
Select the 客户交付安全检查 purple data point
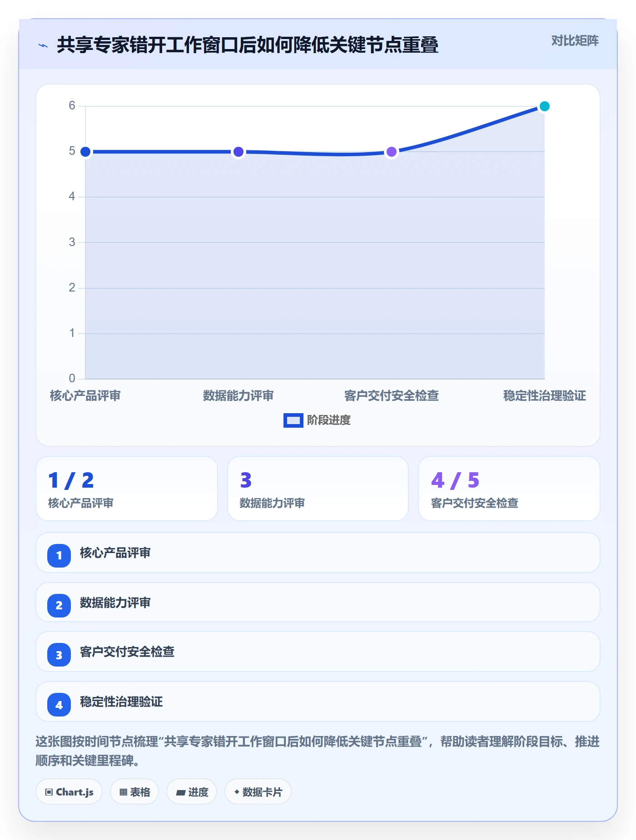392,152
